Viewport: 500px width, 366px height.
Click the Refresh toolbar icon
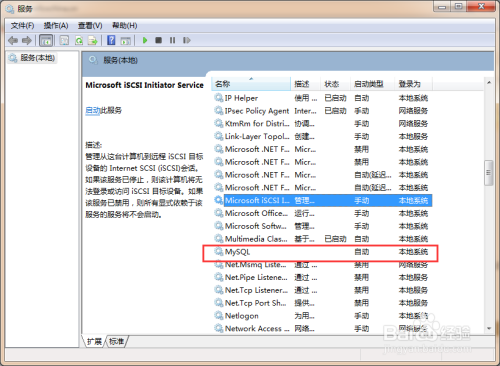point(79,41)
